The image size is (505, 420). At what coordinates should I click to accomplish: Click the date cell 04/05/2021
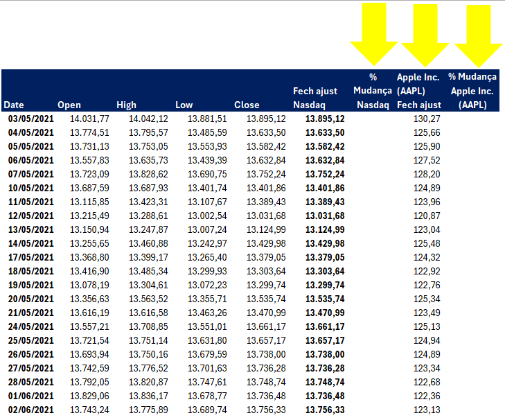pyautogui.click(x=31, y=132)
